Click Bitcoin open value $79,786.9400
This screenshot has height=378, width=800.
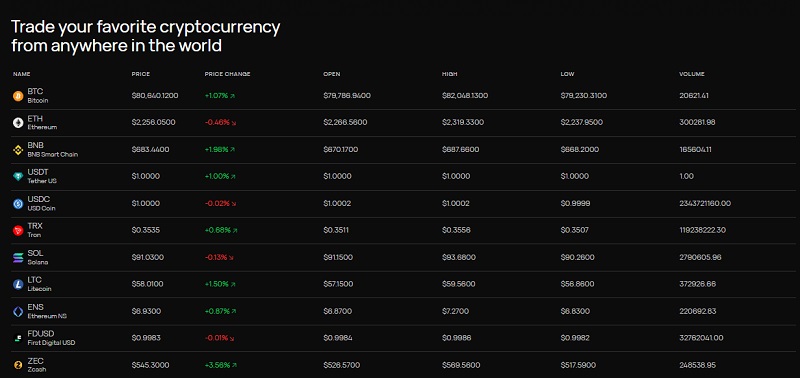347,96
